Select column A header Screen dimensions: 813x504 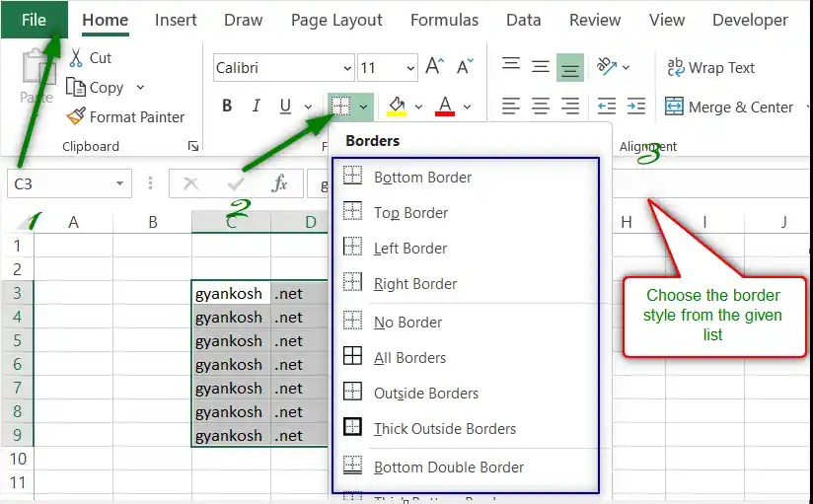coord(74,222)
